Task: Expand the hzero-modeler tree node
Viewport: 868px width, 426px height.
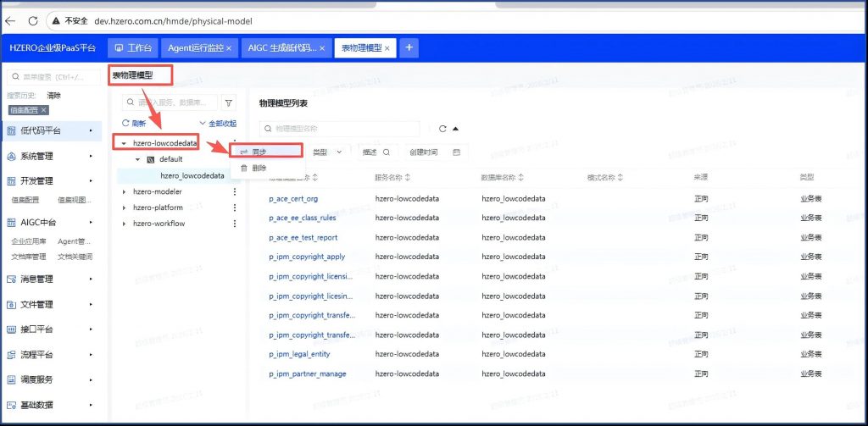Action: [x=124, y=191]
